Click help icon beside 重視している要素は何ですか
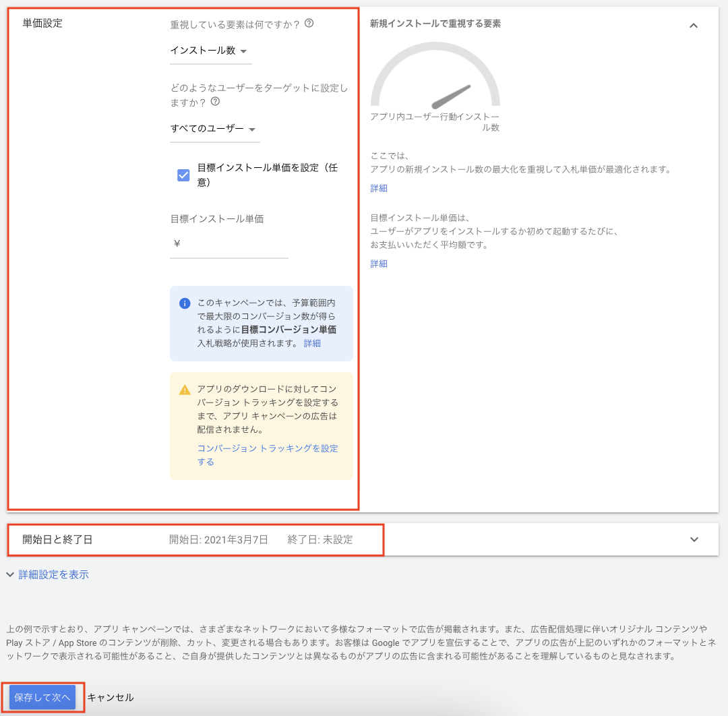The height and width of the screenshot is (716, 728). coord(309,24)
